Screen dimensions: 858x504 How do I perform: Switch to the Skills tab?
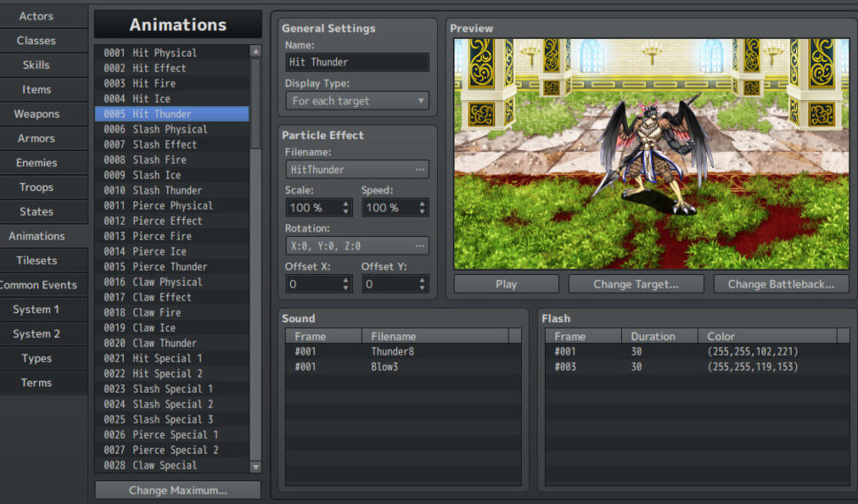coord(36,65)
